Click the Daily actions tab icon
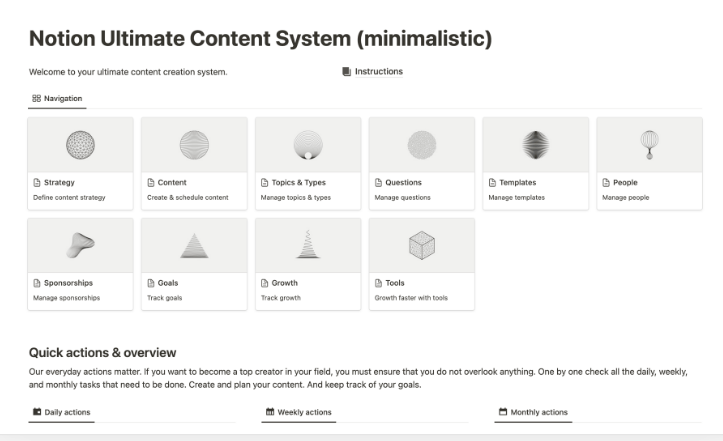The image size is (723, 441). click(37, 412)
